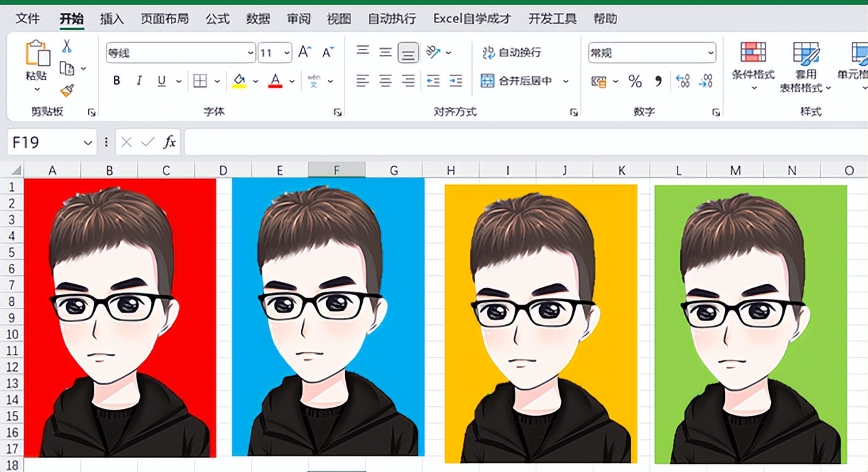Expand paste options arrow
The width and height of the screenshot is (868, 472).
coord(37,90)
